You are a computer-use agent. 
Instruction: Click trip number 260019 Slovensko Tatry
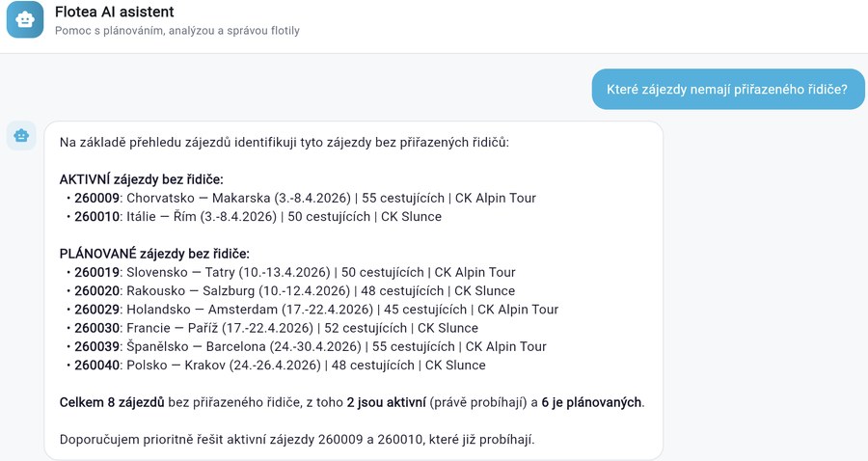pos(96,272)
